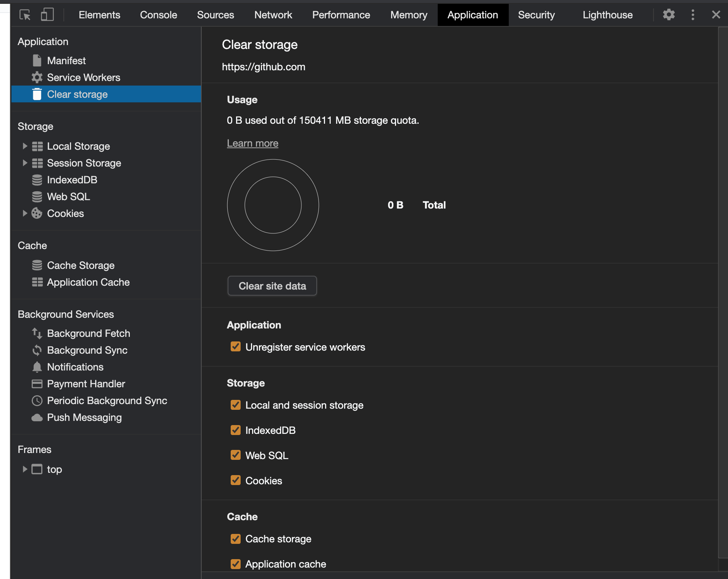The image size is (728, 579).
Task: Uncheck Local and session storage
Action: pyautogui.click(x=236, y=404)
